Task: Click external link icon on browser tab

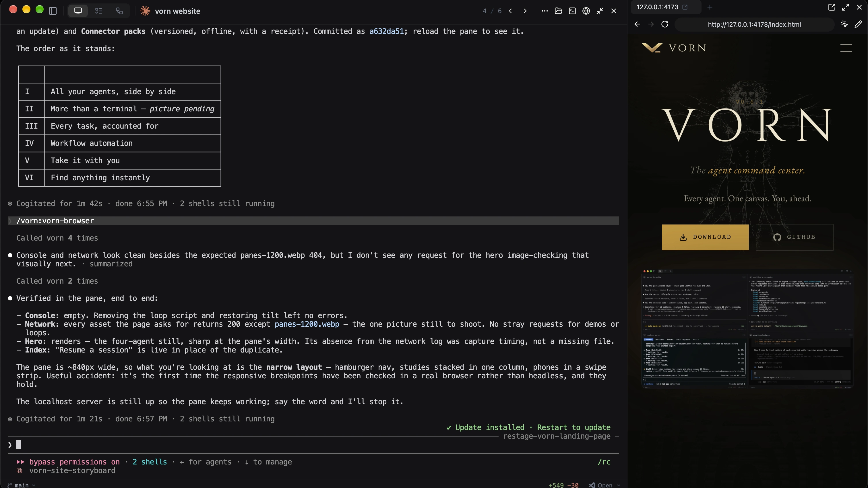Action: (x=685, y=7)
